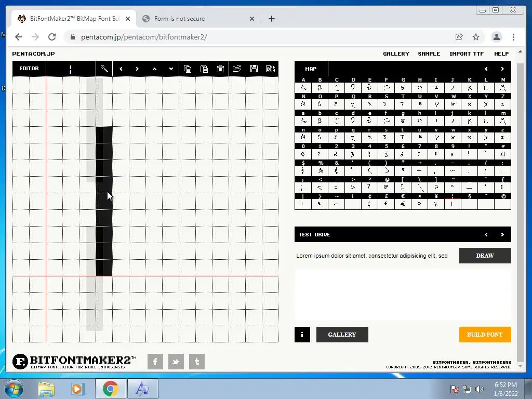Select glyph cell for uppercase M in map

(503, 88)
